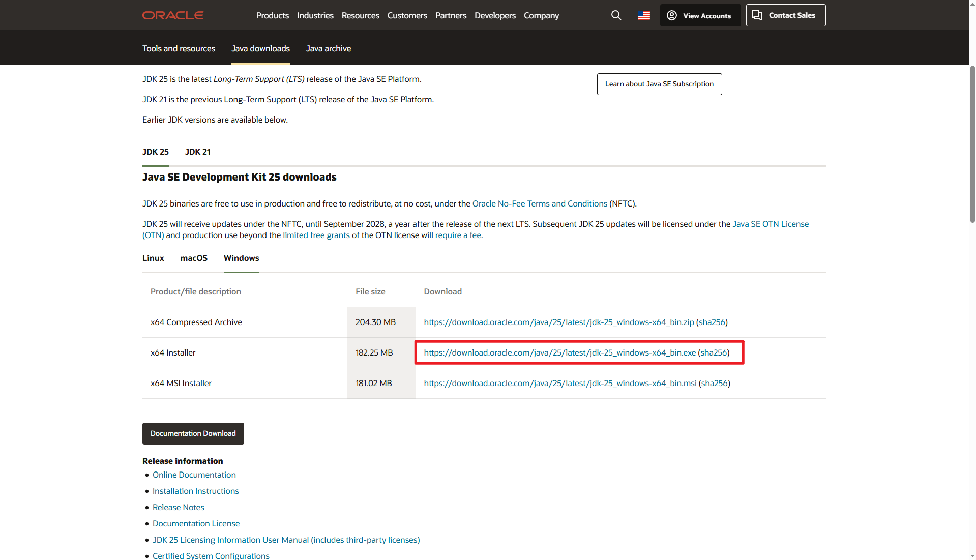
Task: Select the Linux platform tab
Action: click(153, 258)
